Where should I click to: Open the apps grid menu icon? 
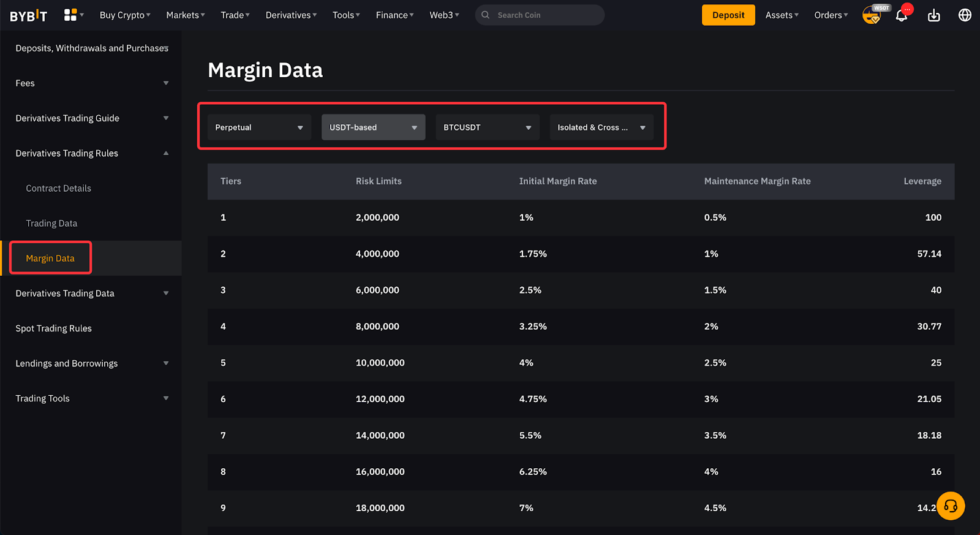pyautogui.click(x=70, y=15)
